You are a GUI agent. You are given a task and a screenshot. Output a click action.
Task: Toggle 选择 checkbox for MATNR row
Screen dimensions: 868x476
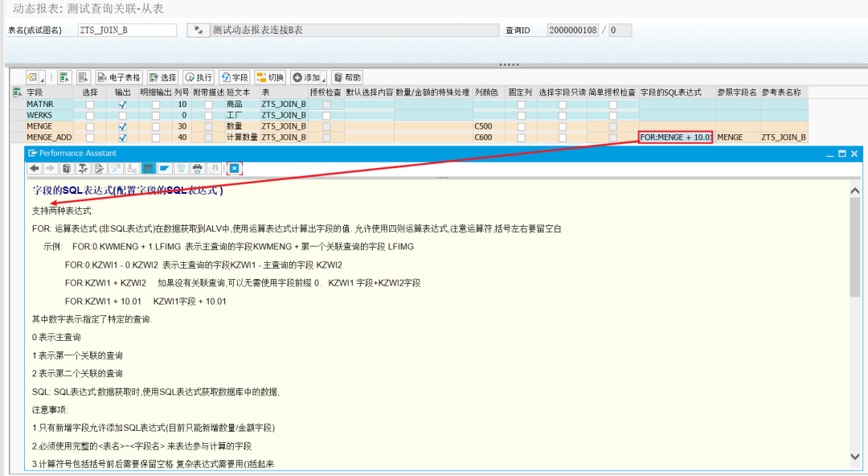click(90, 105)
